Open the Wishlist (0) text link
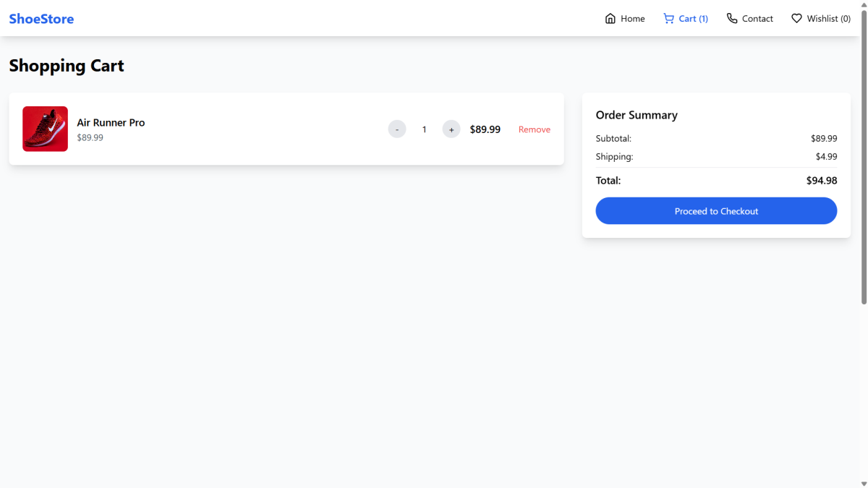 [x=828, y=19]
